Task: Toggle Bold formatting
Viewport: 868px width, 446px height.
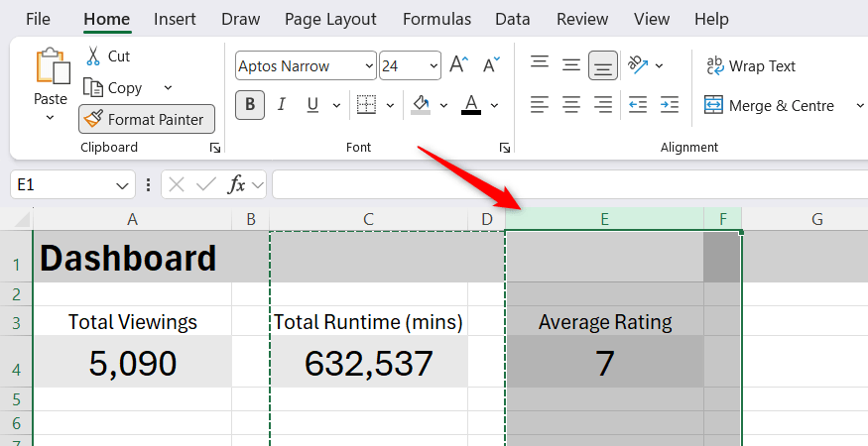Action: 250,105
